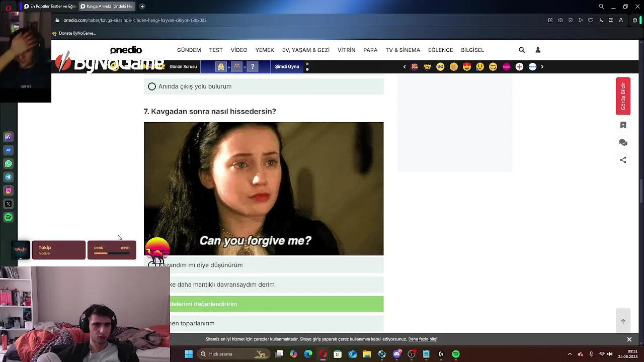Open extensions cube icon
The image size is (644, 362).
coord(635,20)
